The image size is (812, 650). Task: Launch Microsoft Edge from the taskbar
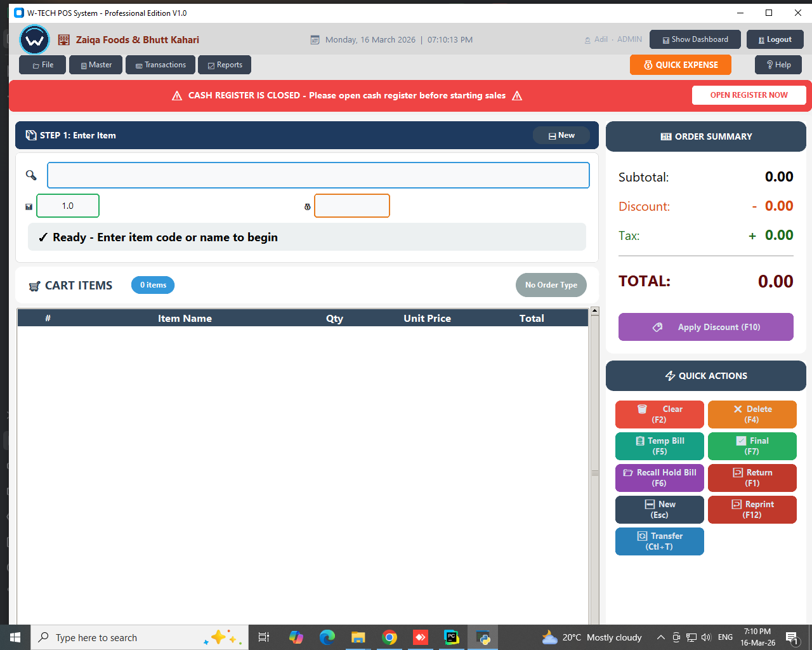(x=327, y=637)
